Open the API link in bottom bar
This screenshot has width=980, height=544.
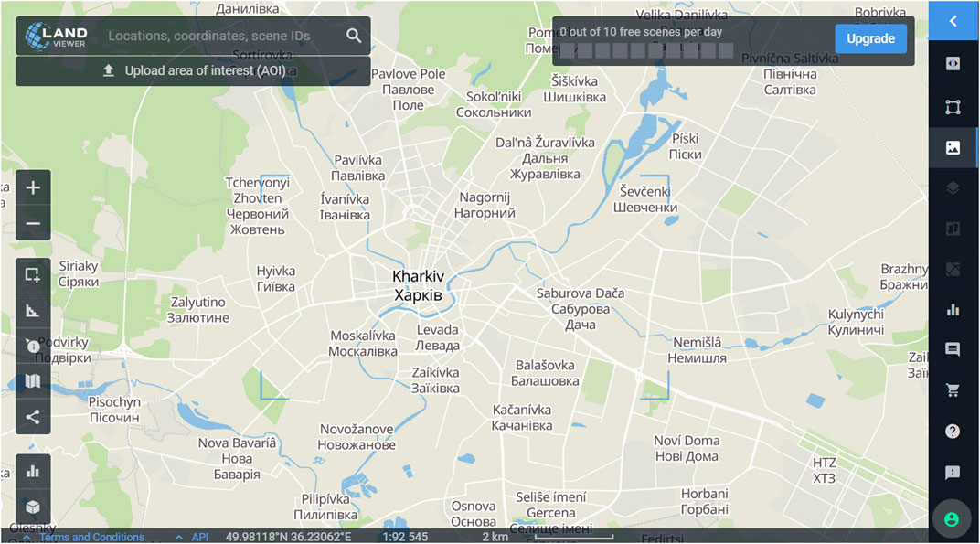pos(200,537)
